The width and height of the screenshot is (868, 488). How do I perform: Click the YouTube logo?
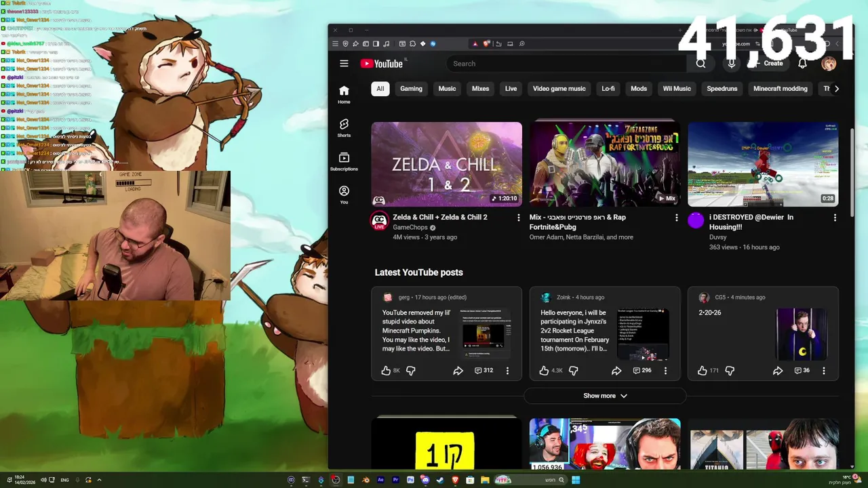(x=381, y=64)
